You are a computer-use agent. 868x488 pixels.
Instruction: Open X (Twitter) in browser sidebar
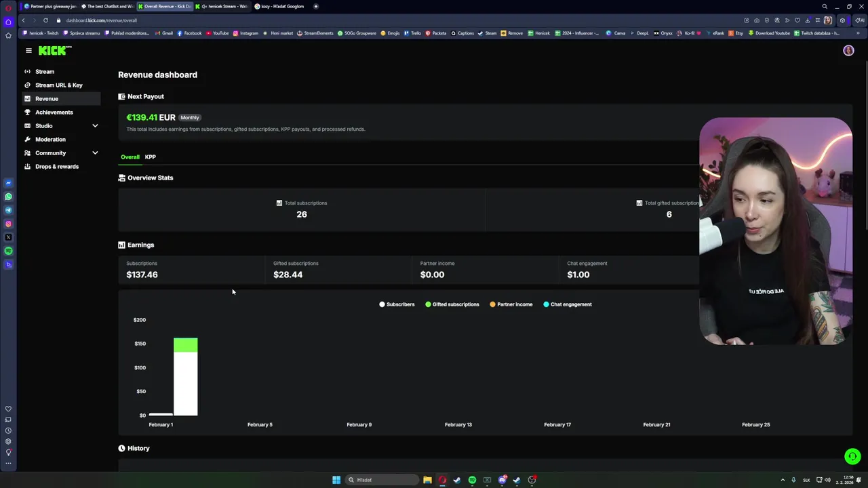pyautogui.click(x=8, y=237)
